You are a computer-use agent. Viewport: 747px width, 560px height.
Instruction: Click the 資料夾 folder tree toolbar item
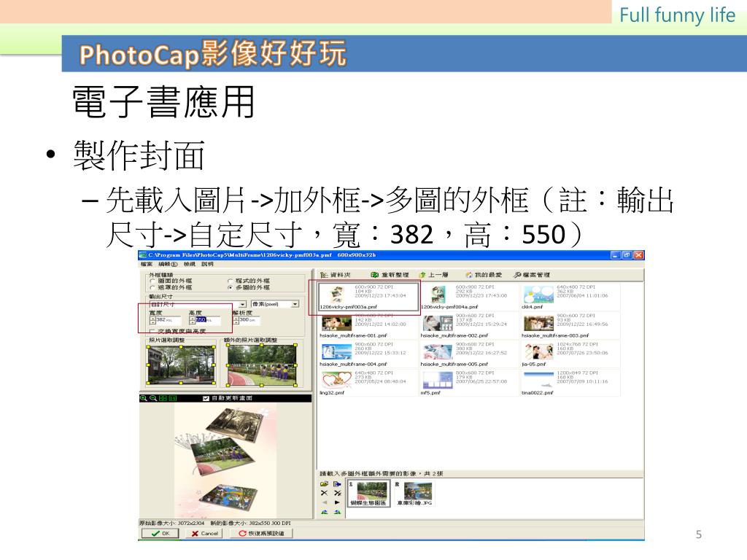point(336,275)
